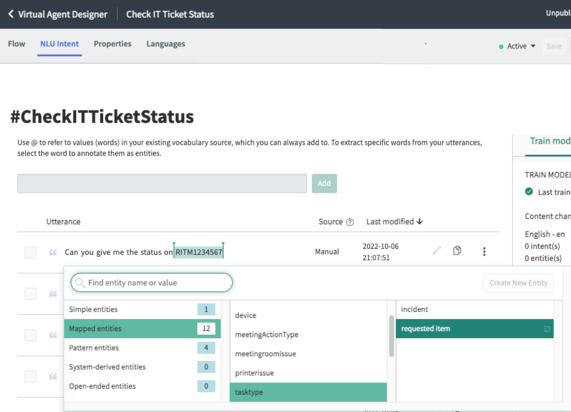Screen dimensions: 571x412
Task: Open the Active status dropdown
Action: coord(517,46)
